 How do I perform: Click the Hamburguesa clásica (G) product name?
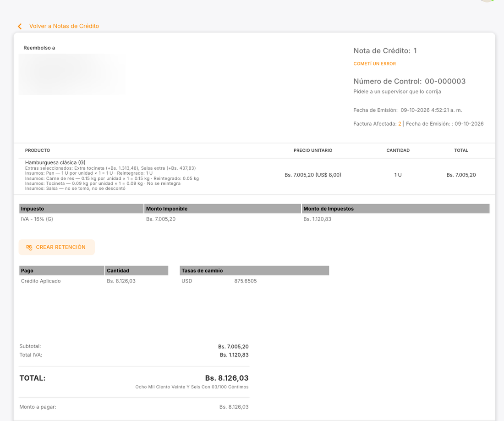55,162
